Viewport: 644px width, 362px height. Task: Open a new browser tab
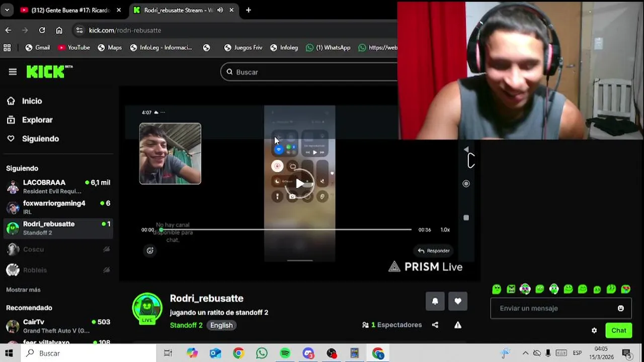(249, 10)
